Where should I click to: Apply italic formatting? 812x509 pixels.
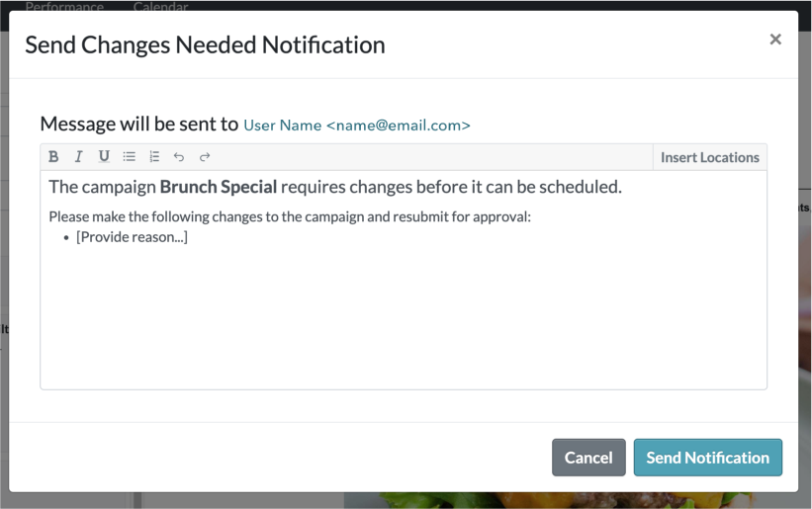(79, 156)
